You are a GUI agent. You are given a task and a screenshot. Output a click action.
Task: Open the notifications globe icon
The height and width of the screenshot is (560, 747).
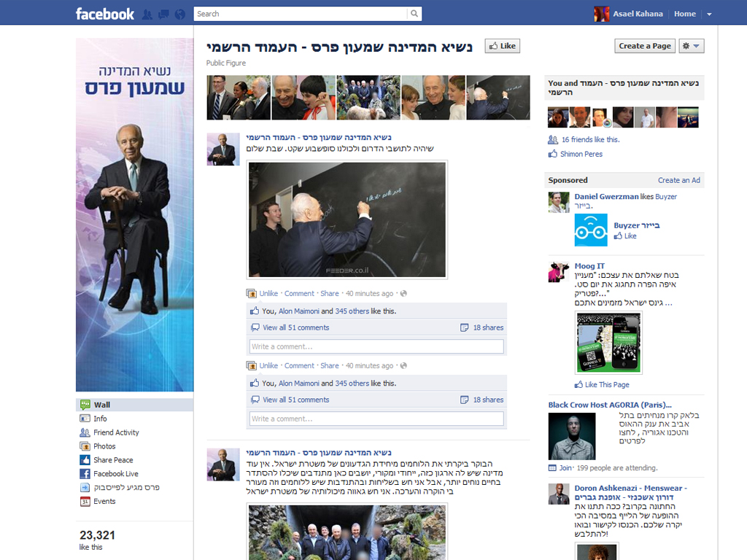coord(179,15)
